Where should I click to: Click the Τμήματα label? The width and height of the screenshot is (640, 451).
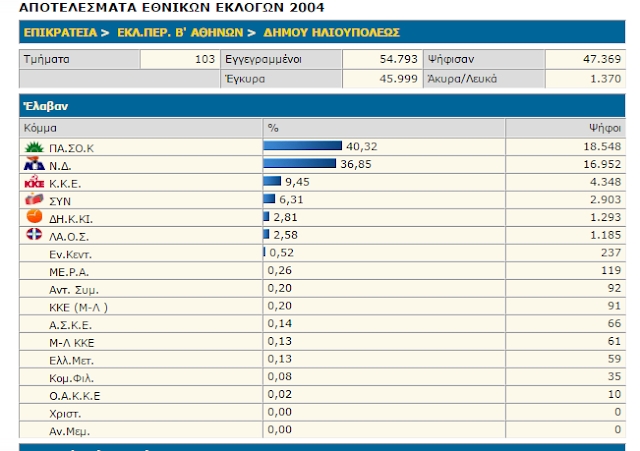click(47, 60)
